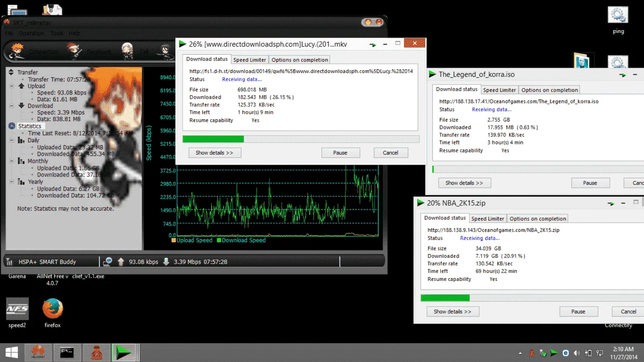Open the ping desktop shortcut
The image size is (644, 362).
click(618, 19)
